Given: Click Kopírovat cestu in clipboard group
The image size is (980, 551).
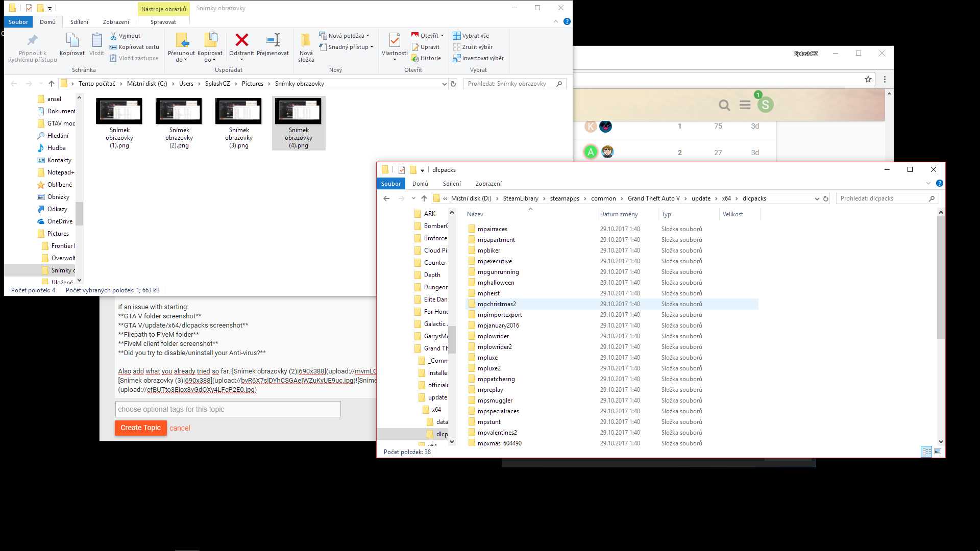Looking at the screenshot, I should click(134, 47).
